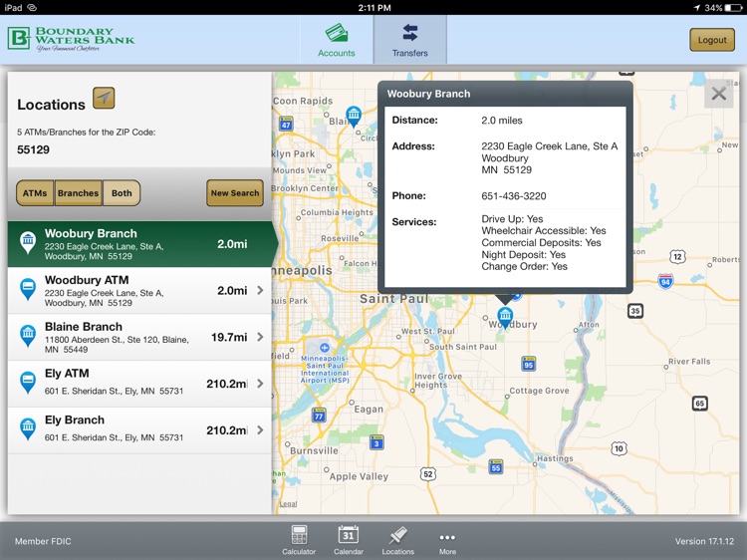Open the More menu
The image size is (747, 560).
point(447,543)
